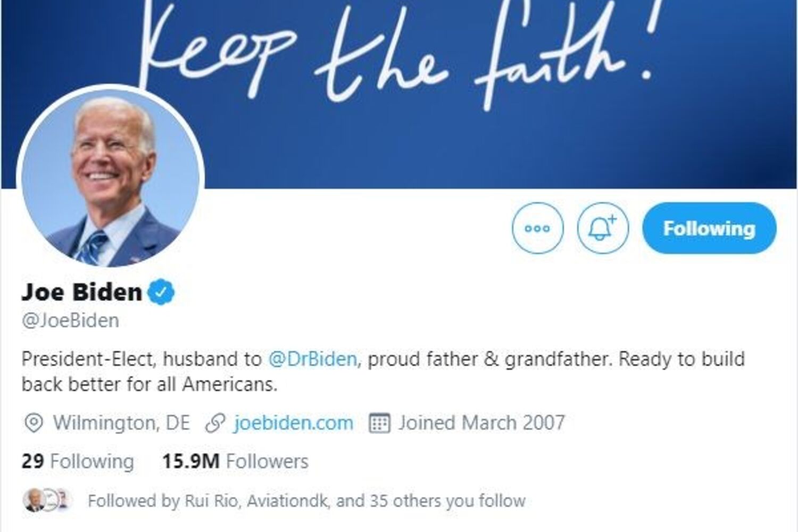Open 'Followed by Rui Rio, Aviationdk' list

point(306,501)
